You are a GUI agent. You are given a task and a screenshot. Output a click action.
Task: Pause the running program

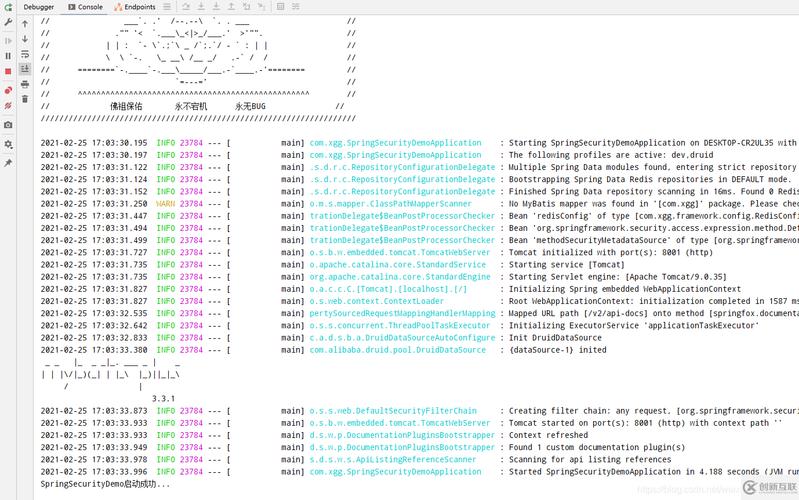pos(8,56)
